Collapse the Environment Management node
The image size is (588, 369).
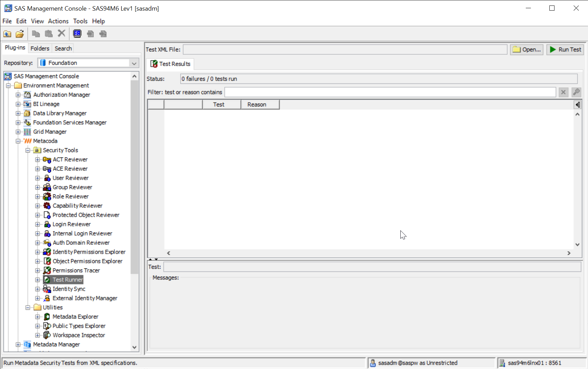(x=9, y=86)
